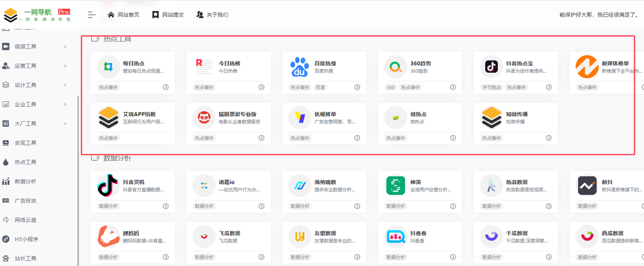Open the 微热点 card icon

click(x=395, y=118)
